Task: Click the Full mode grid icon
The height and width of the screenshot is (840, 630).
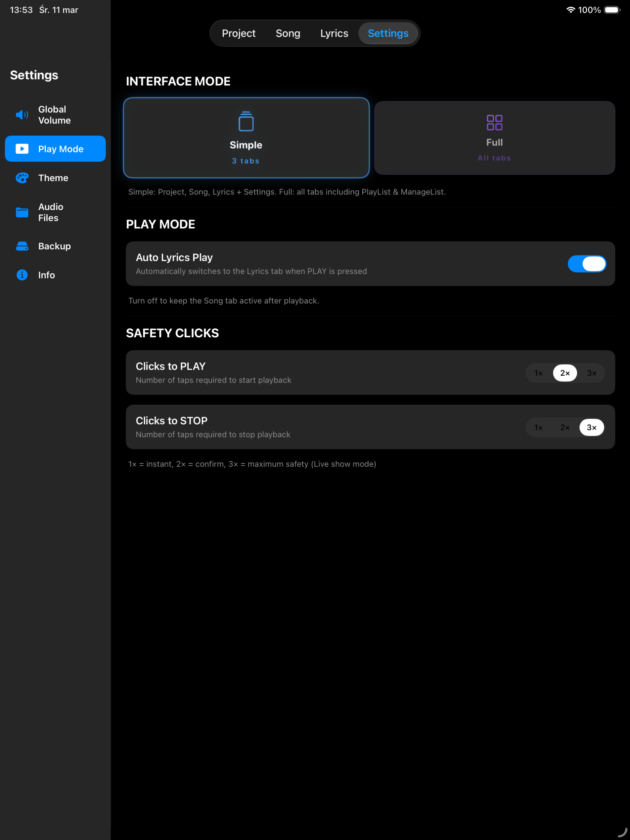Action: pyautogui.click(x=494, y=122)
